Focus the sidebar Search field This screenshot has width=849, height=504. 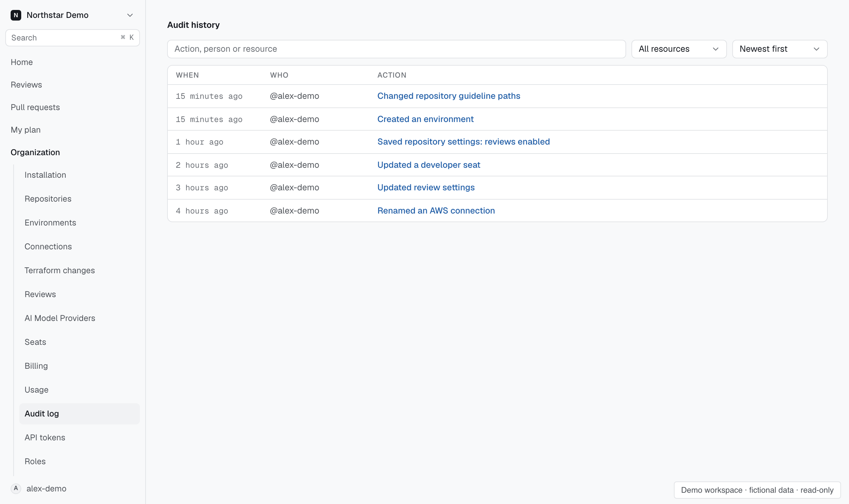(x=73, y=38)
